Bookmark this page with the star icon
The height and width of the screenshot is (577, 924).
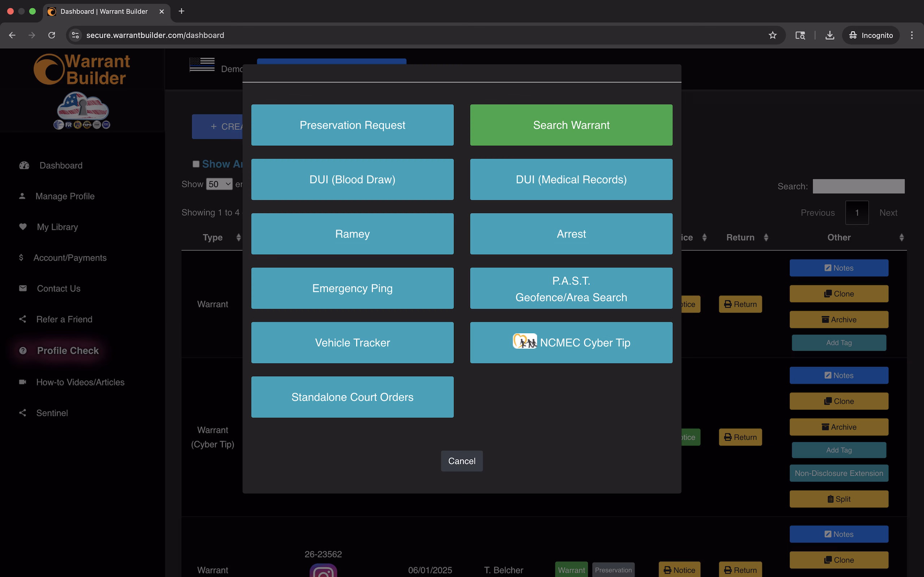click(x=772, y=35)
